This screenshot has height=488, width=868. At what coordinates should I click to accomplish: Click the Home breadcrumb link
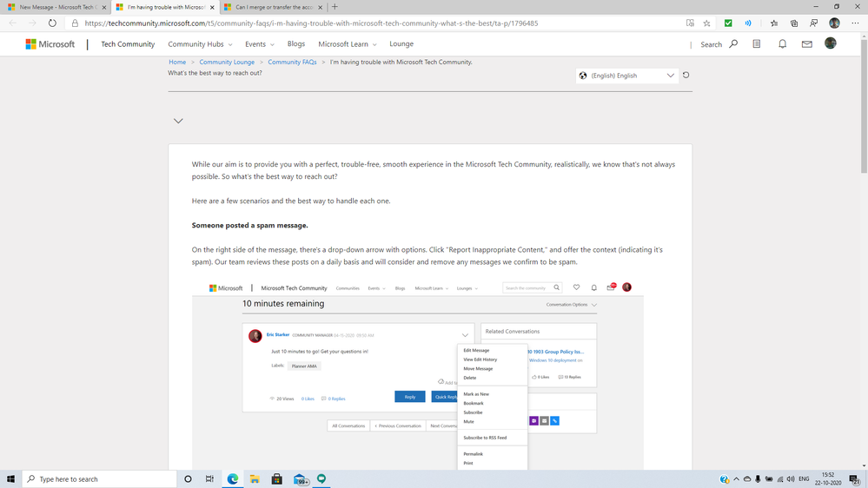[x=177, y=62]
